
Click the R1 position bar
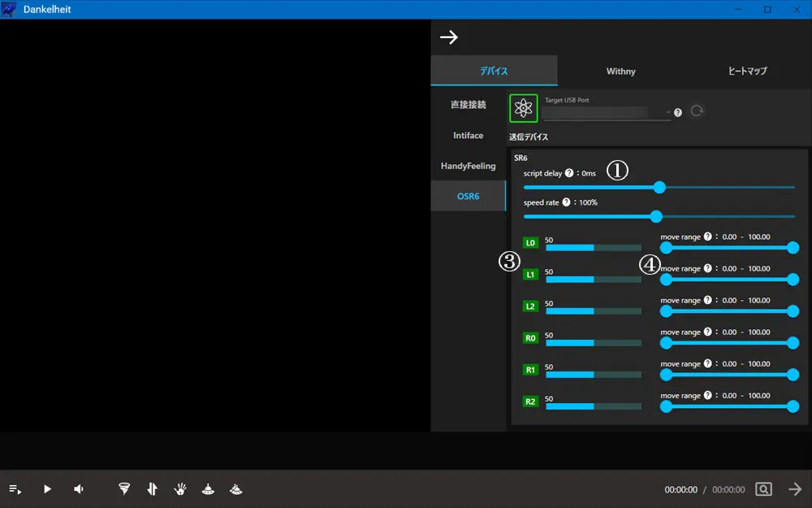pyautogui.click(x=594, y=374)
